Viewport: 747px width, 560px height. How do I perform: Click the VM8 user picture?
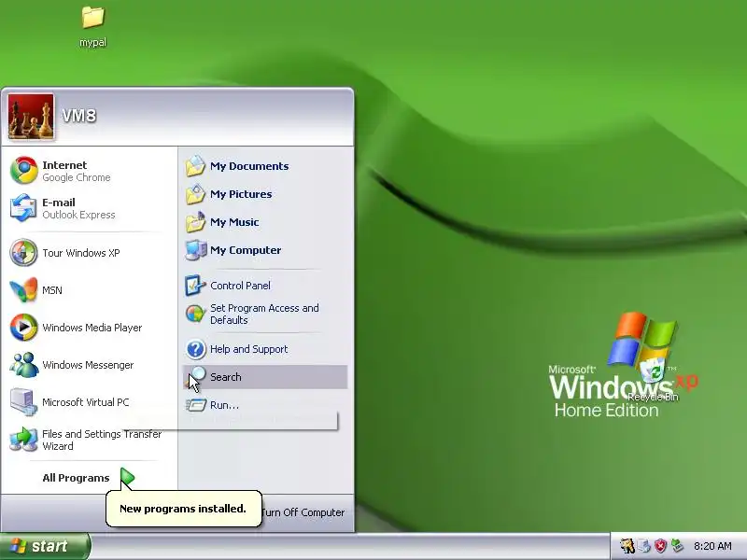[31, 117]
